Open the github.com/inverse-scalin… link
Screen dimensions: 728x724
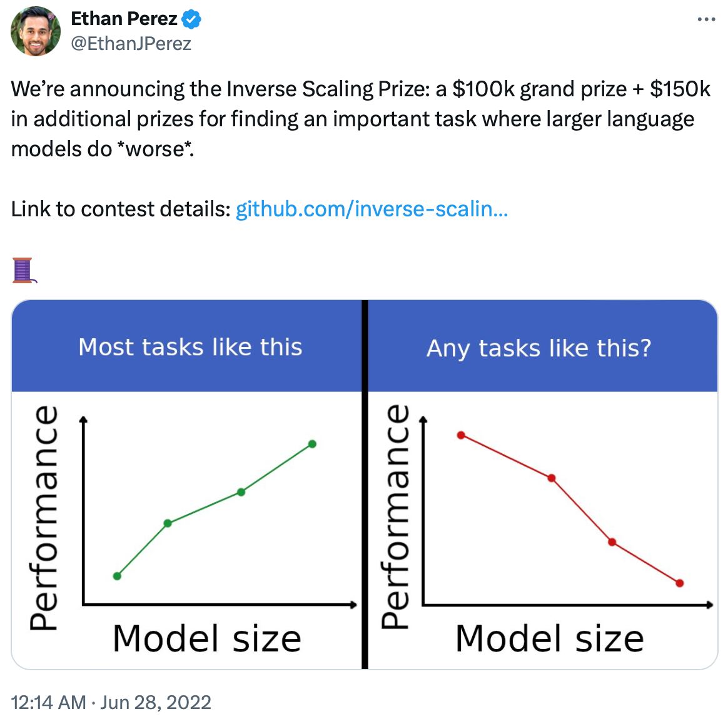click(372, 209)
